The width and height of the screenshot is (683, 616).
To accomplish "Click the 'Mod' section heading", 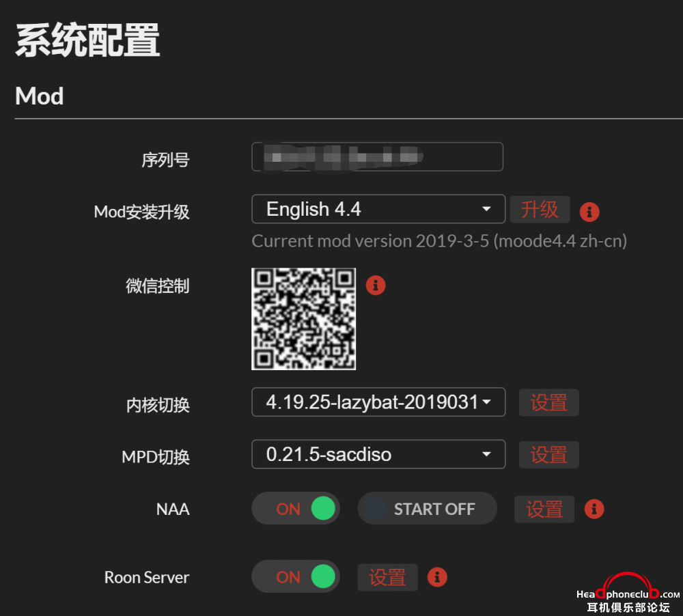I will click(39, 96).
